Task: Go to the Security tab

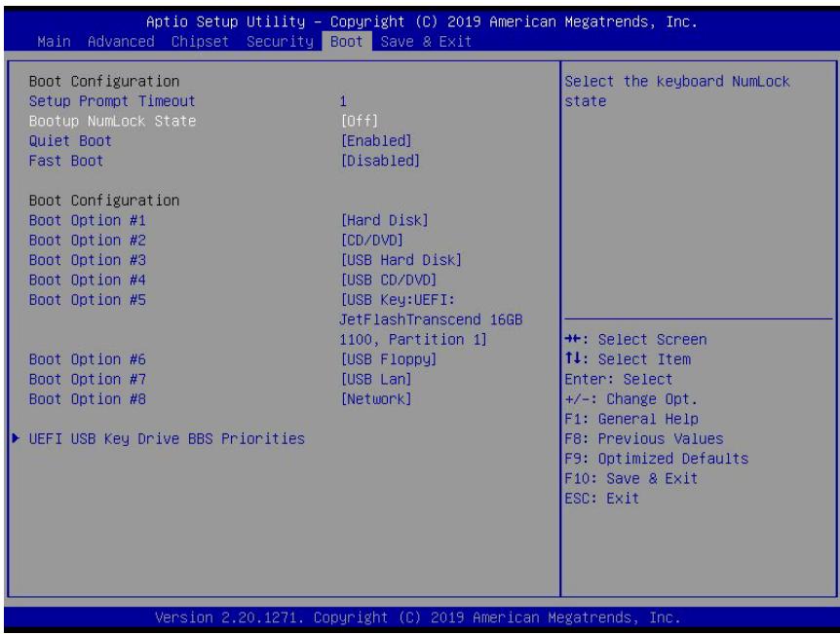Action: pos(280,41)
